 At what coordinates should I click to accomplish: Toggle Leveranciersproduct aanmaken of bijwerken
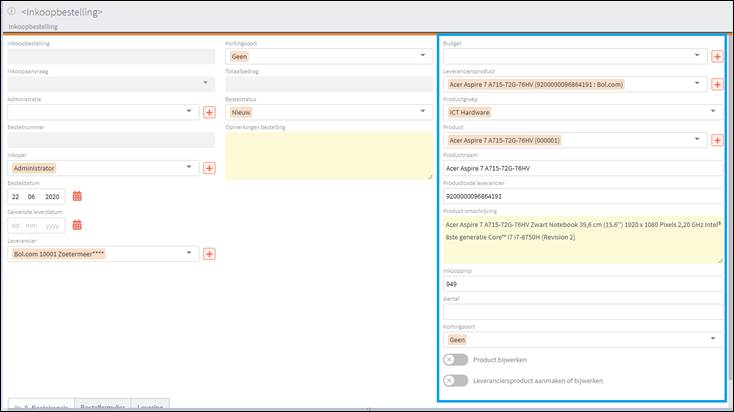456,380
